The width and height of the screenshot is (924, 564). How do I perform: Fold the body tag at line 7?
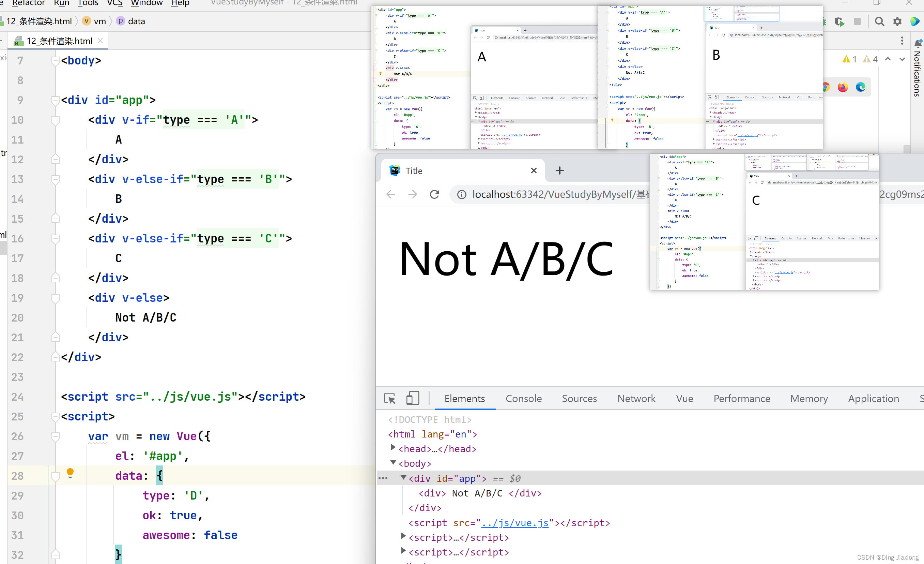click(x=55, y=61)
